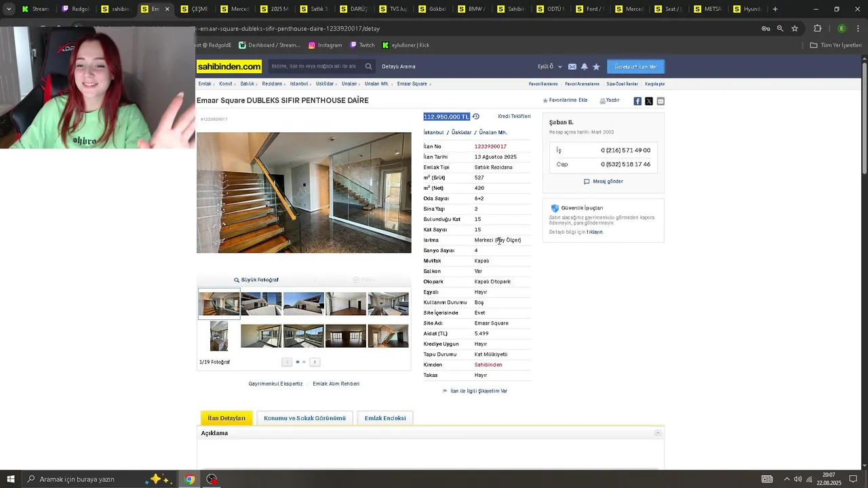Viewport: 868px width, 488px height.
Task: Select the second photo thumbnail
Action: tap(261, 304)
